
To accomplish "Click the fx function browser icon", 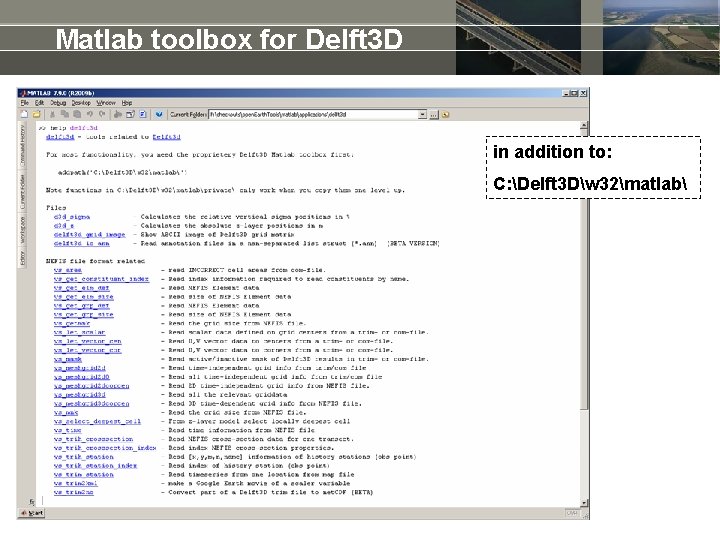I will pyautogui.click(x=32, y=501).
